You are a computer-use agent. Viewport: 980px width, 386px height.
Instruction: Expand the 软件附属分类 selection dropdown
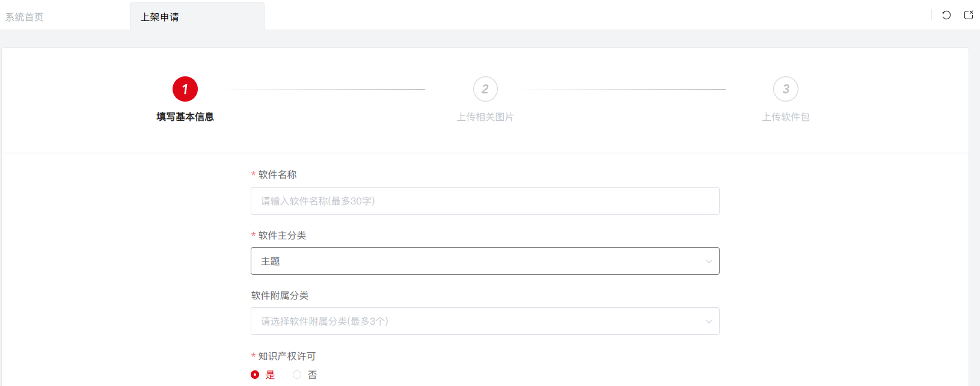click(485, 321)
